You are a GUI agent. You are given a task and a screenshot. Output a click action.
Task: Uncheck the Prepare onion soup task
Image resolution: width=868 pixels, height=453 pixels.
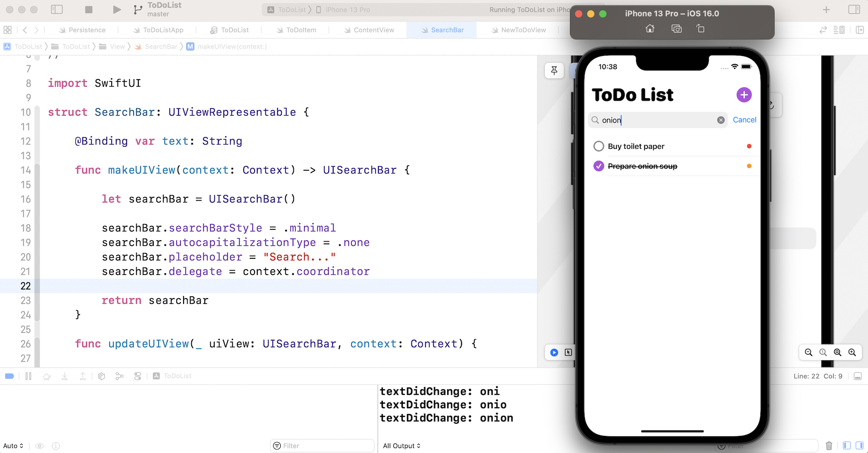coord(599,166)
